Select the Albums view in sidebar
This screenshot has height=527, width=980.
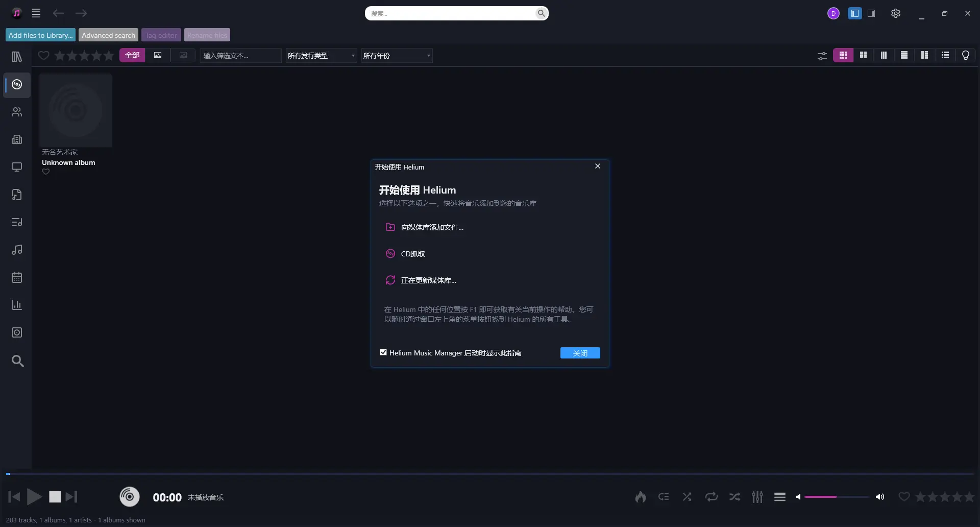[17, 84]
